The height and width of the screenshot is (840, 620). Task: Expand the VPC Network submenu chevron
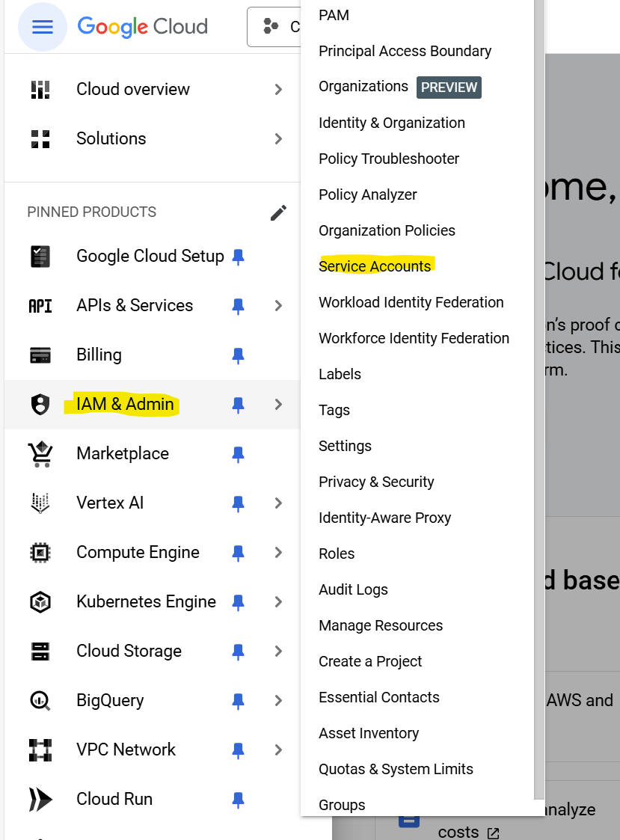[x=278, y=750]
